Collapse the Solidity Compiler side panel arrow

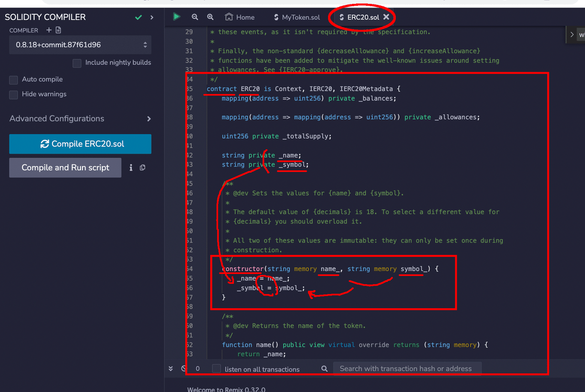coord(152,18)
